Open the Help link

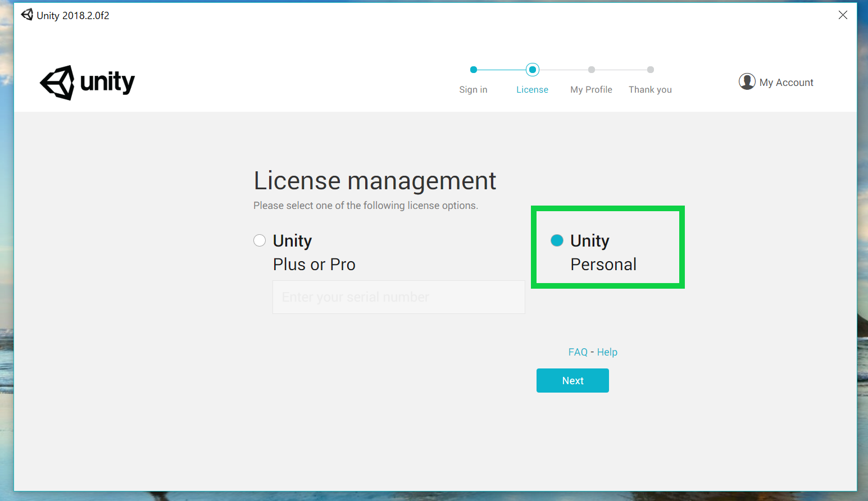point(607,352)
